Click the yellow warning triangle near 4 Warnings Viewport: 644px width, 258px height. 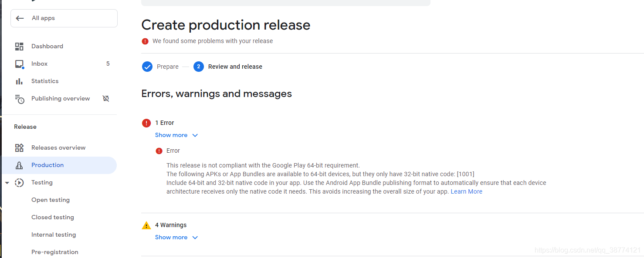coord(146,225)
